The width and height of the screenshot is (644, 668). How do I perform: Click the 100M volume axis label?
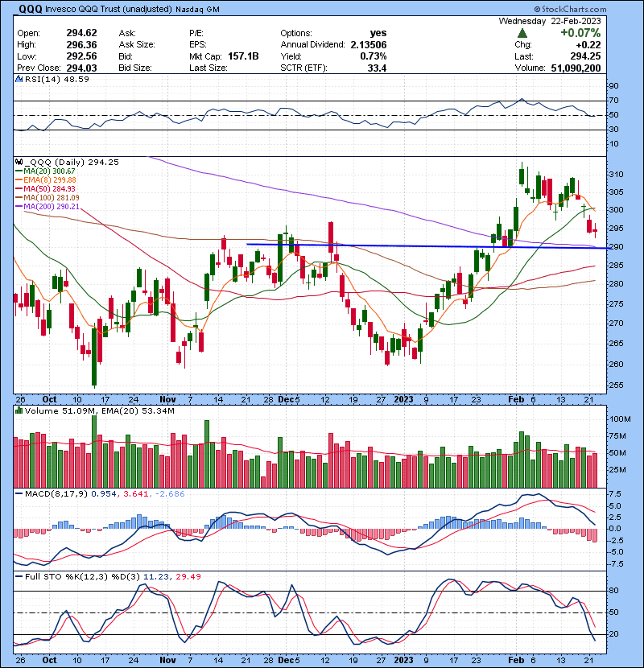[620, 419]
